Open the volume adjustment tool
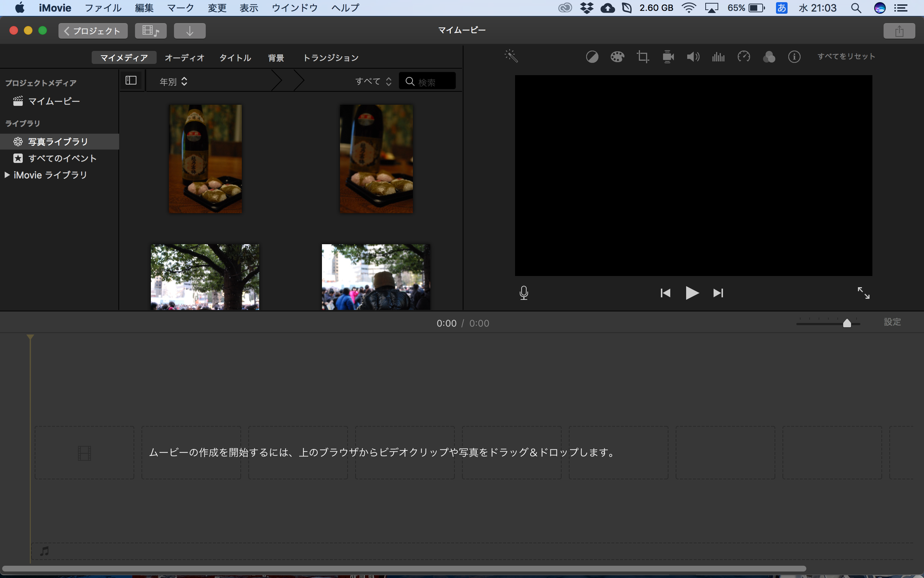This screenshot has width=924, height=578. [x=693, y=57]
